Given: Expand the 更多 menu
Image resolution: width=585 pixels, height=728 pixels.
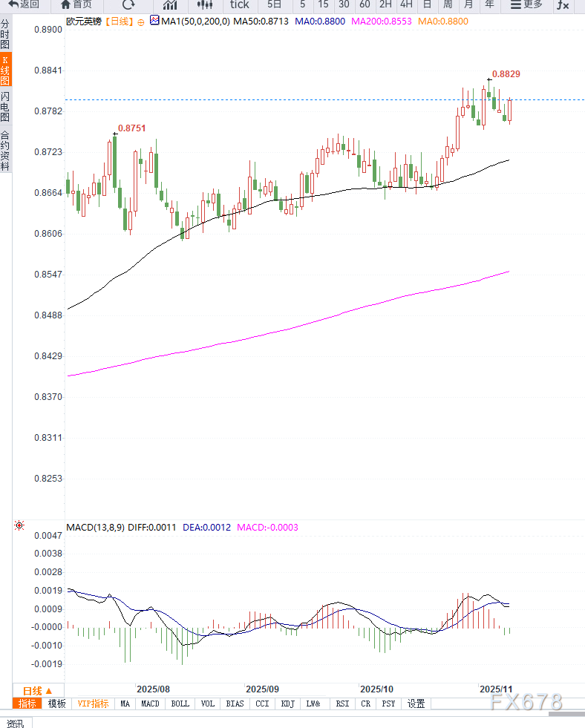Looking at the screenshot, I should [526, 4].
